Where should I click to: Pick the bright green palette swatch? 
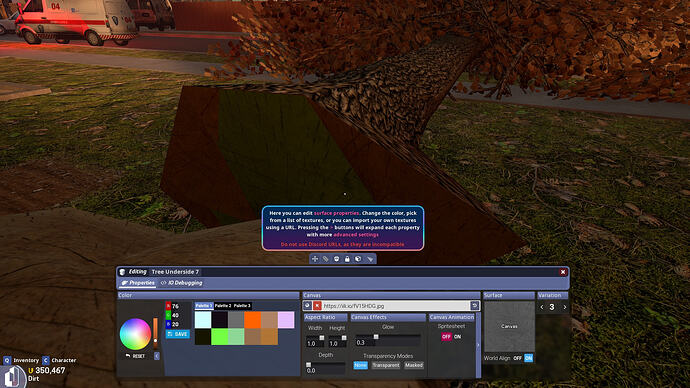coord(220,337)
